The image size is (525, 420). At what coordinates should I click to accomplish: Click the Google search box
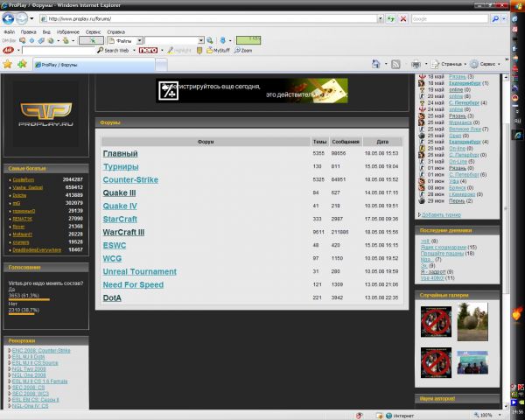click(x=450, y=19)
